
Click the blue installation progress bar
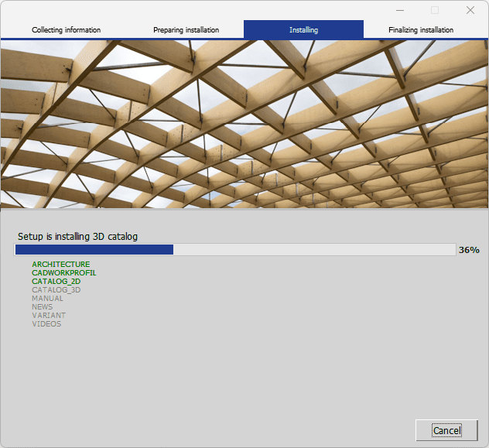pyautogui.click(x=234, y=250)
